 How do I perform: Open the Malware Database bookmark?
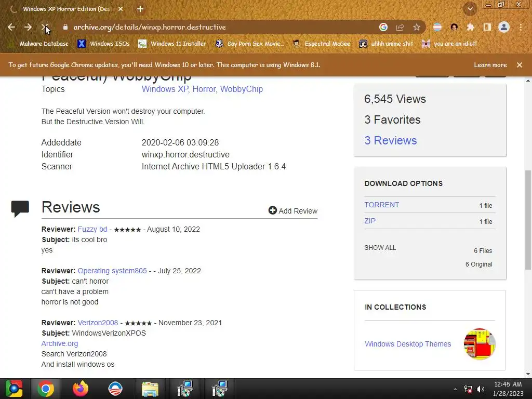[x=38, y=44]
